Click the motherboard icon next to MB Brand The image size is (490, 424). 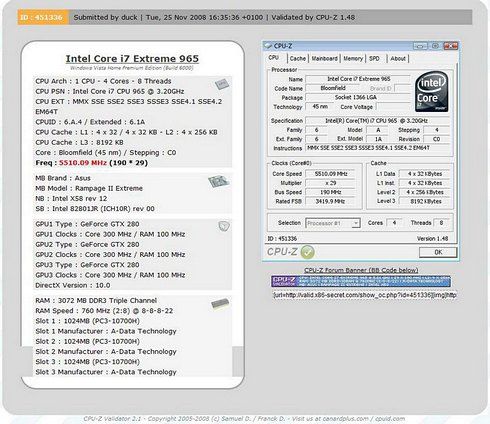coord(219,182)
